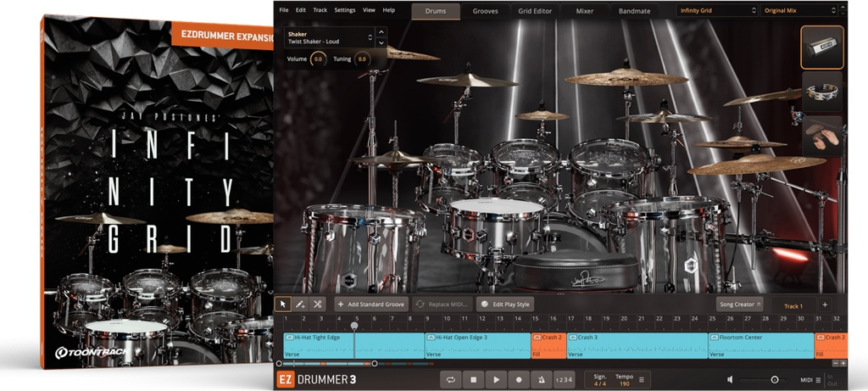
Task: Click the Stop transport button
Action: (475, 380)
